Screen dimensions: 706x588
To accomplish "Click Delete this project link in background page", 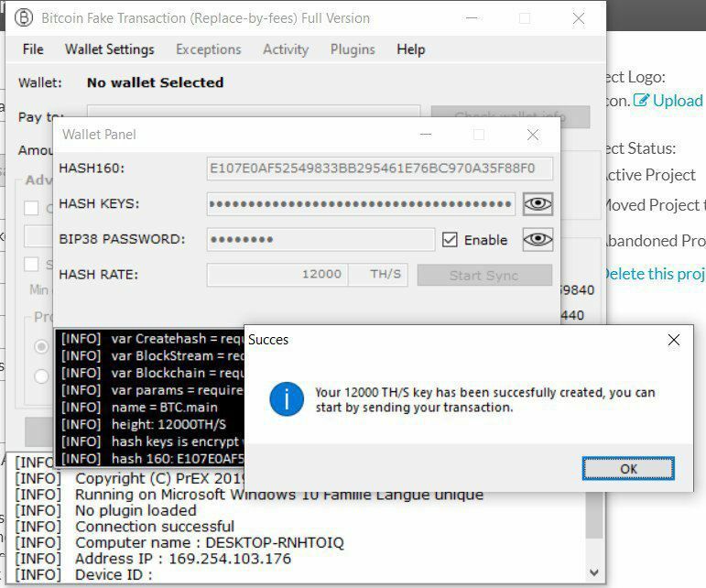I will (654, 274).
